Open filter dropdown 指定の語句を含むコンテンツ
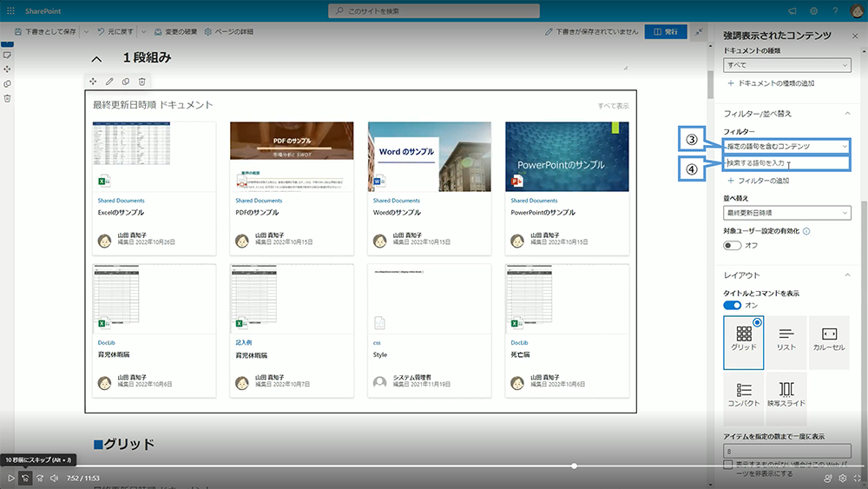This screenshot has width=868, height=489. (x=786, y=146)
